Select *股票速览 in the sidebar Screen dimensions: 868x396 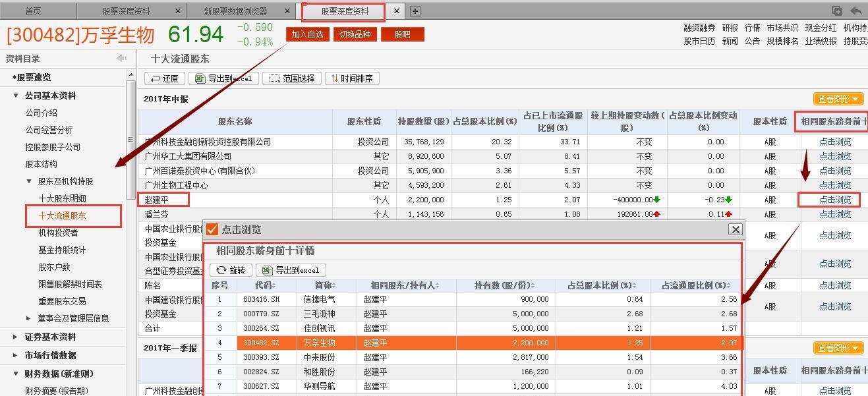[32, 77]
